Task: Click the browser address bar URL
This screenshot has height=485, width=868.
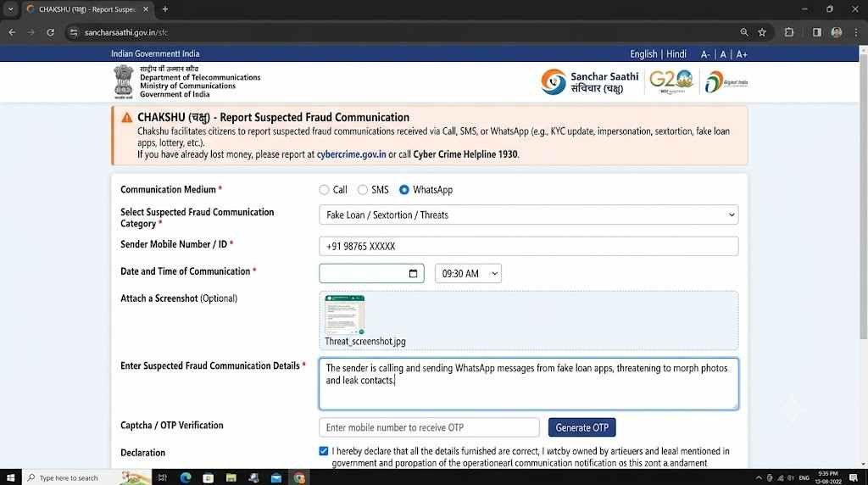Action: [126, 33]
